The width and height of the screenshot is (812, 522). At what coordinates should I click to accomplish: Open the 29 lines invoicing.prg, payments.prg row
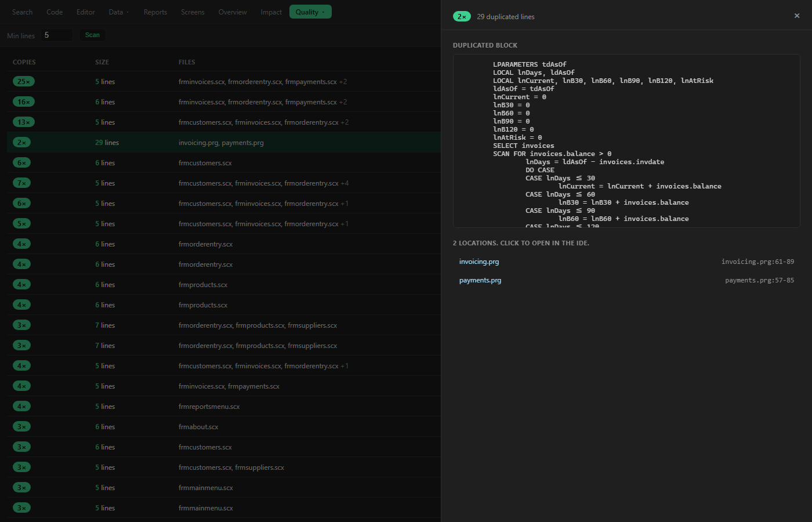pos(223,143)
